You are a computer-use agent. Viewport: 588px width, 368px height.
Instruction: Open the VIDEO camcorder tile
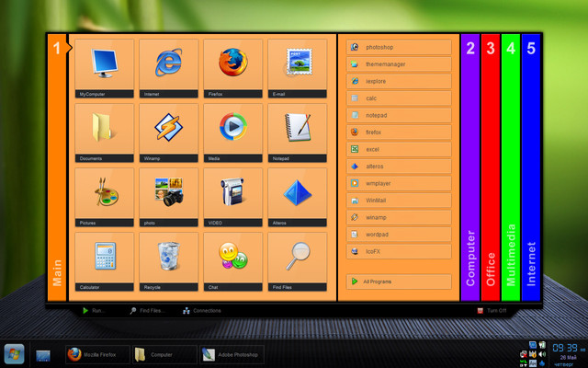(233, 197)
